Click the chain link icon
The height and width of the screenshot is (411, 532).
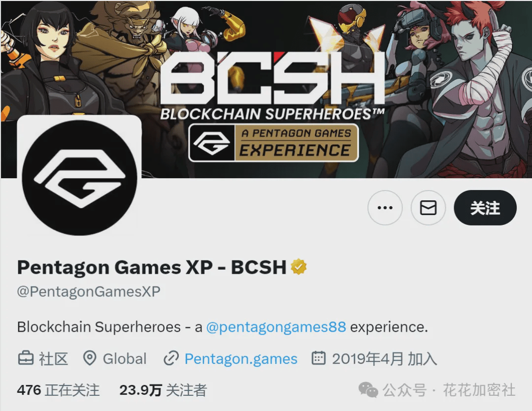click(171, 358)
